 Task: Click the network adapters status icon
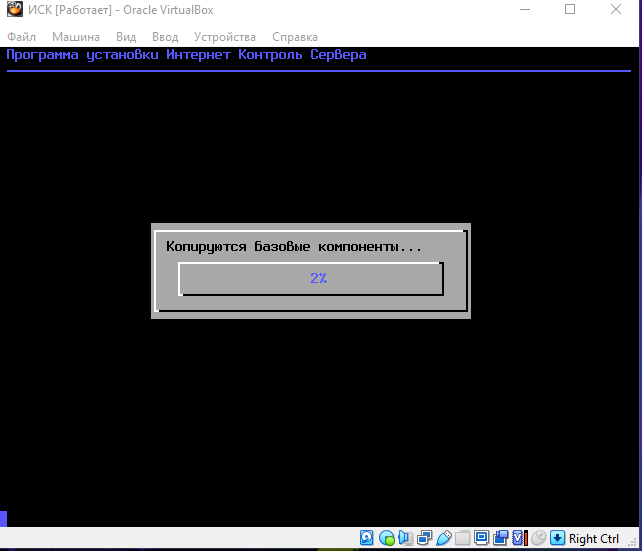[424, 538]
